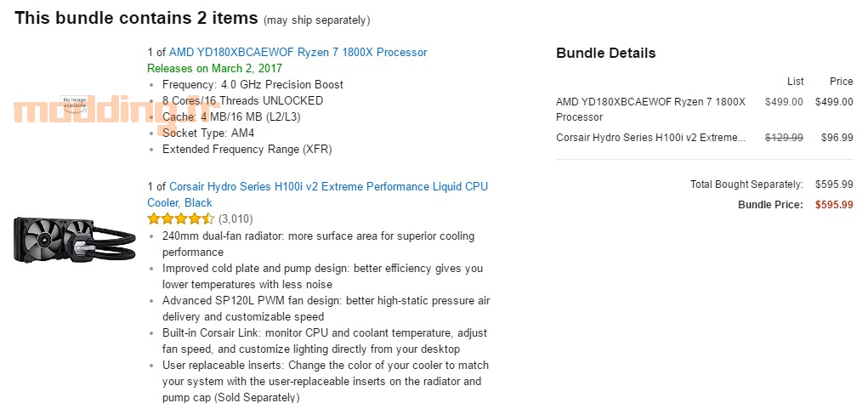Click the Total Bought Separately amount
Image resolution: width=868 pixels, height=403 pixels.
(x=834, y=184)
